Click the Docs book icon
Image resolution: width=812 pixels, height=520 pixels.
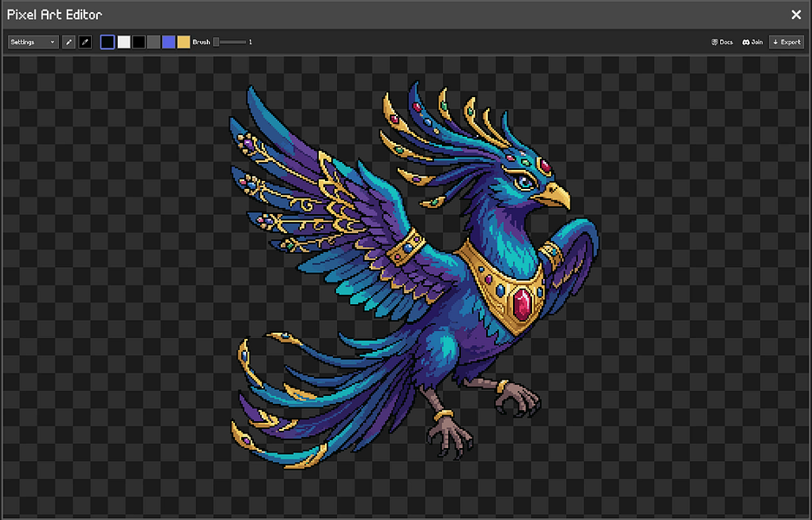point(714,42)
